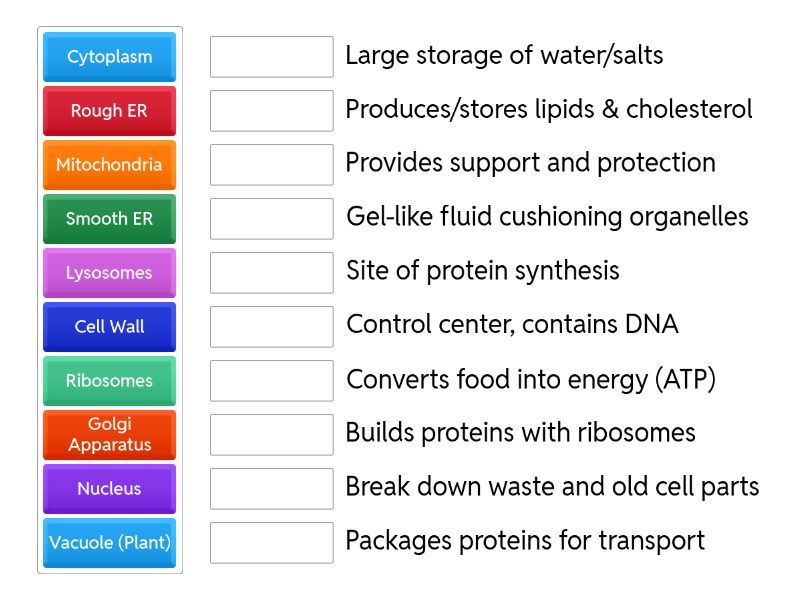This screenshot has width=800, height=600.
Task: Click the purple Nucleus tile
Action: (x=109, y=489)
